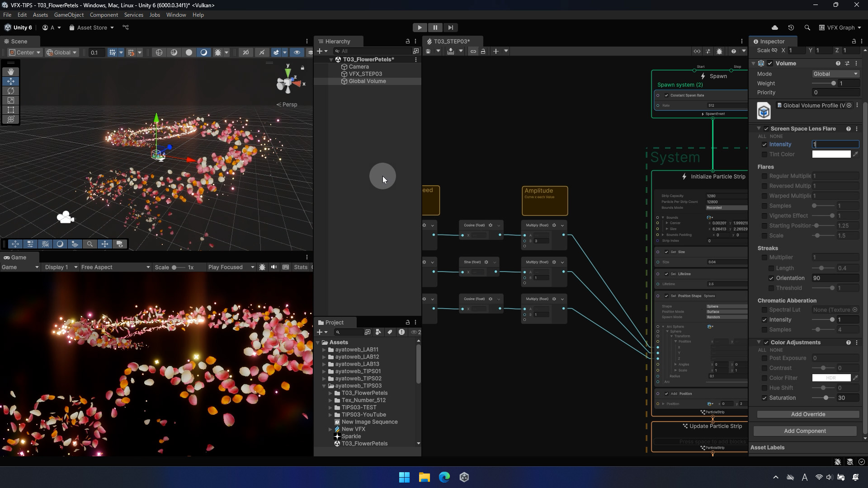Open the GameObject menu
Screen dimensions: 868x488
coord(69,15)
